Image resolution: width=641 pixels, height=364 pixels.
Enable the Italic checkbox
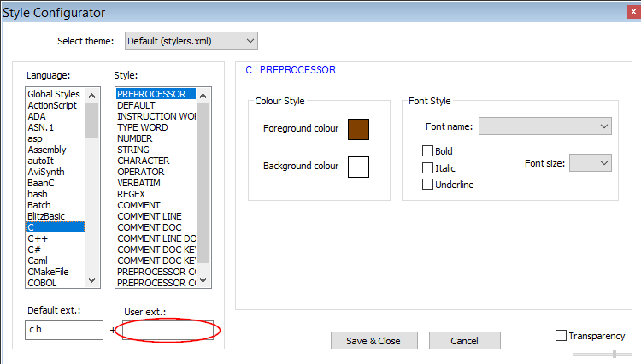click(x=427, y=168)
